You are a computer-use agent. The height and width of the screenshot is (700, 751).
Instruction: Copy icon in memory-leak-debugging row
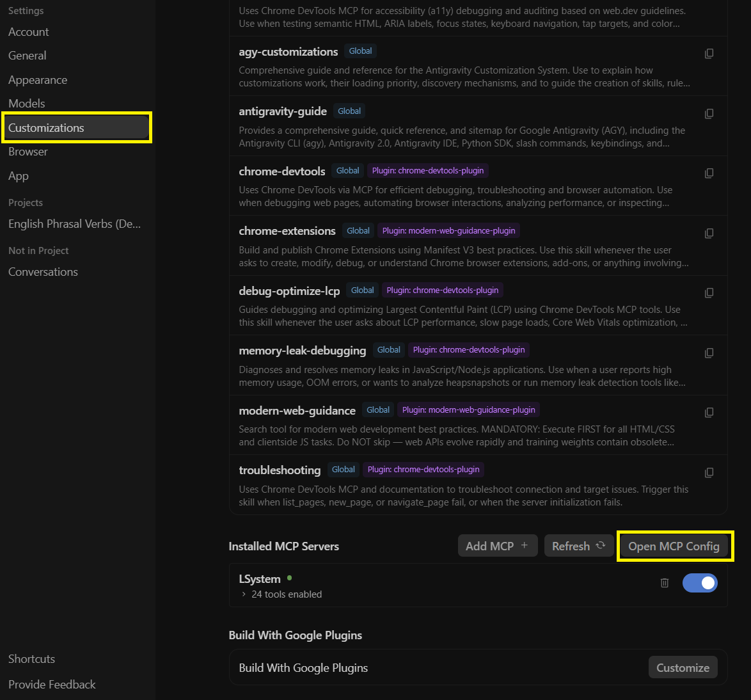(709, 353)
